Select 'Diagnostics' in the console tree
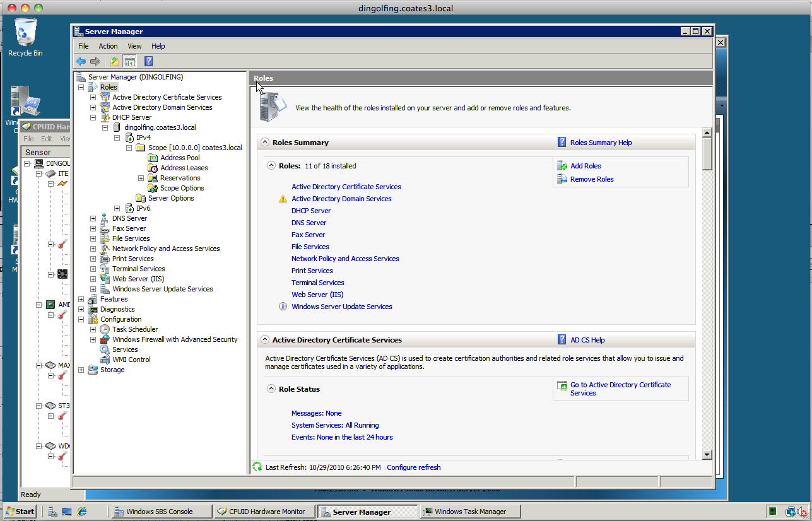 [x=117, y=309]
